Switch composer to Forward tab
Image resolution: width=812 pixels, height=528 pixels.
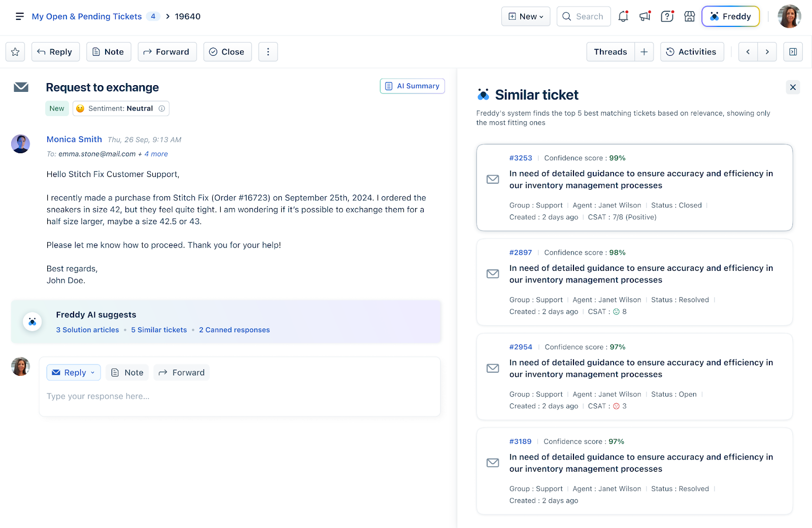pyautogui.click(x=182, y=372)
